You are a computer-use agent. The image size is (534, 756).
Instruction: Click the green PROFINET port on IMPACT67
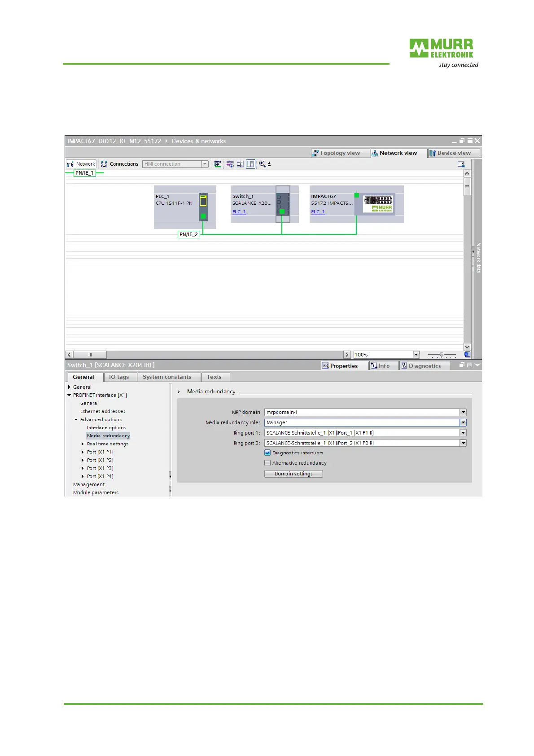(357, 195)
